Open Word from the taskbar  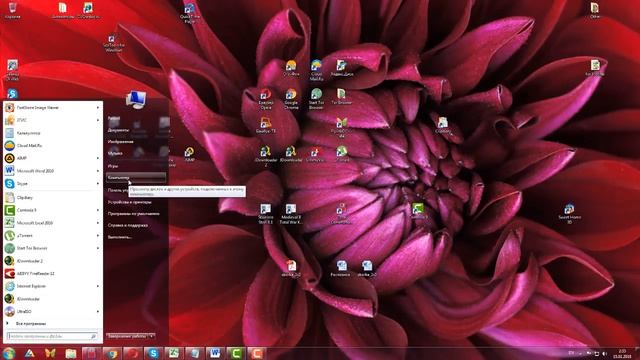215,353
